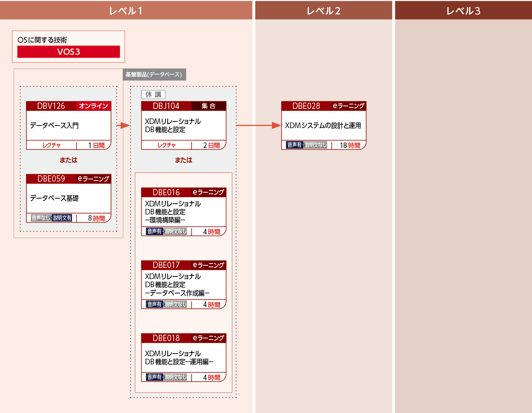Open the データベース基礎 course title

(x=54, y=198)
